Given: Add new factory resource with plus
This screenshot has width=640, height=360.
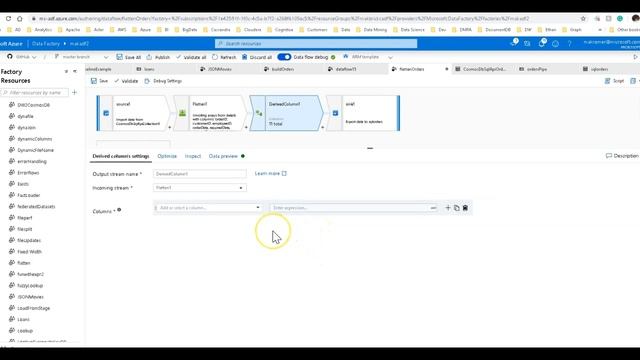Looking at the screenshot, I should point(74,93).
